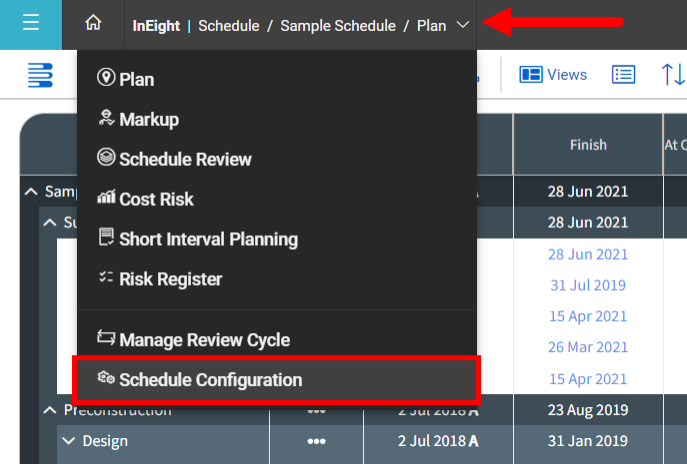Expand the Plan breadcrumb dropdown chevron
The width and height of the screenshot is (687, 464).
(462, 25)
